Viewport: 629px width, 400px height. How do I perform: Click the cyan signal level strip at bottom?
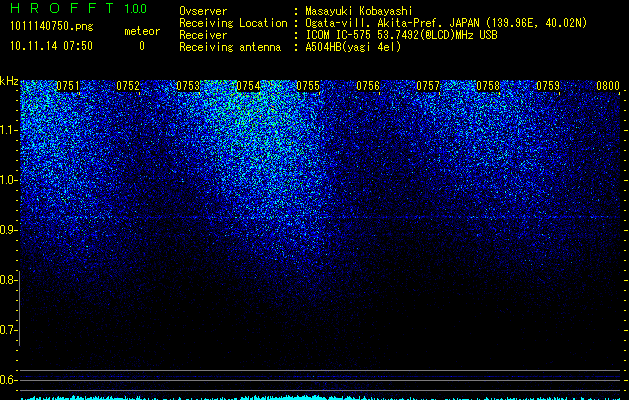321,397
